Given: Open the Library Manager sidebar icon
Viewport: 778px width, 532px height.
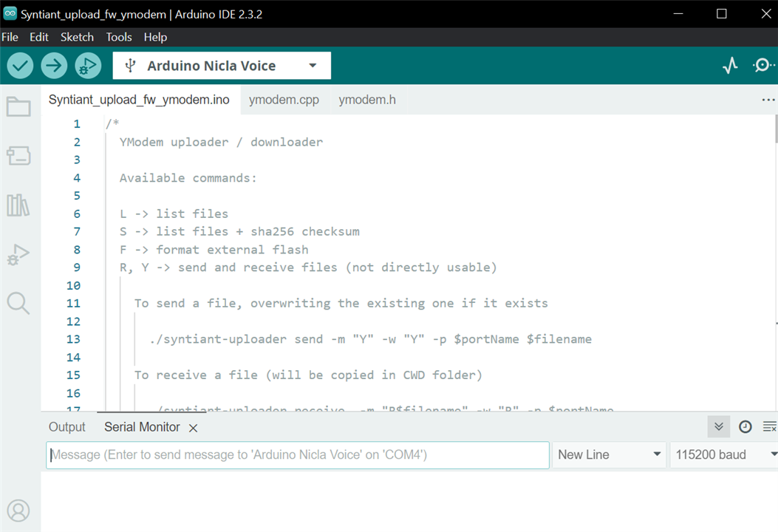Looking at the screenshot, I should tap(18, 205).
